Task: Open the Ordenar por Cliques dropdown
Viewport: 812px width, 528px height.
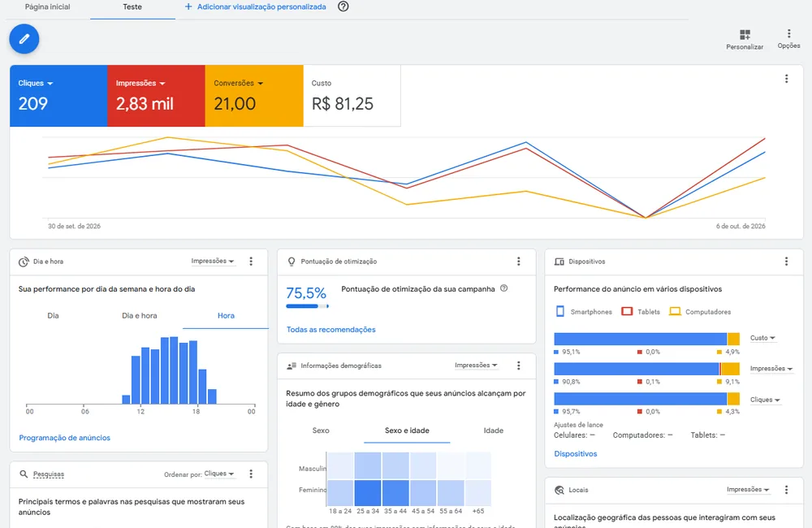Action: pyautogui.click(x=219, y=474)
